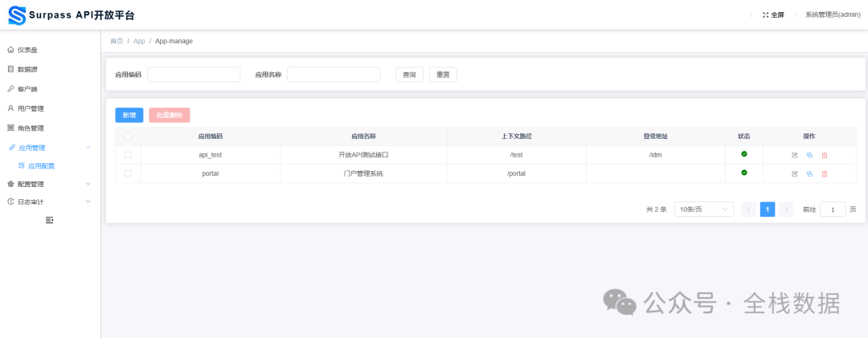Delete the portal application via trash icon

coord(824,173)
